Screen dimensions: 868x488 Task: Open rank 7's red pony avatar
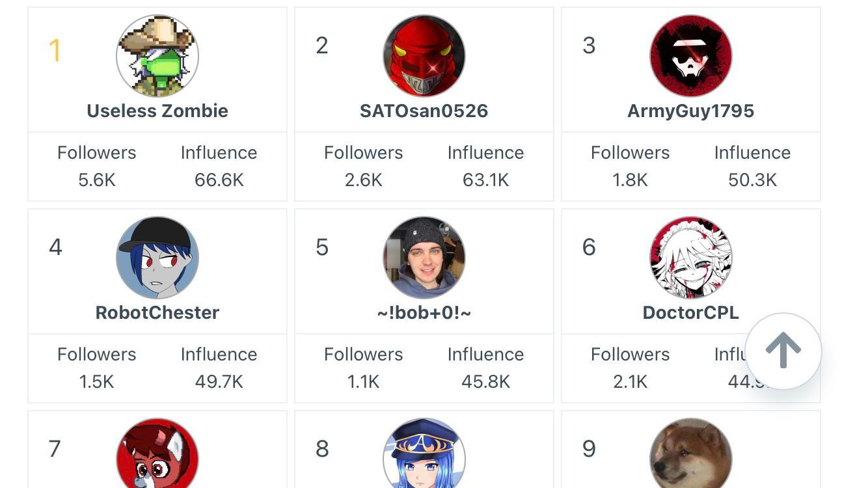(x=157, y=455)
